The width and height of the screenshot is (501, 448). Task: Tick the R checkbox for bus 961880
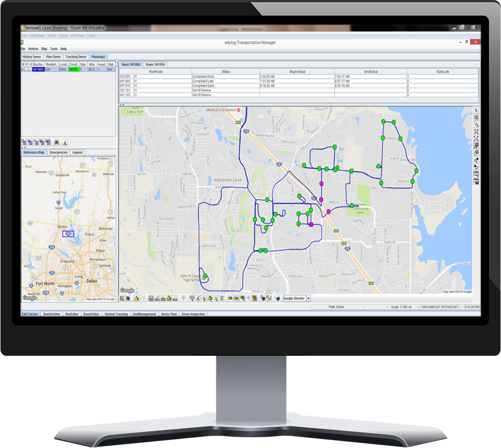point(23,69)
